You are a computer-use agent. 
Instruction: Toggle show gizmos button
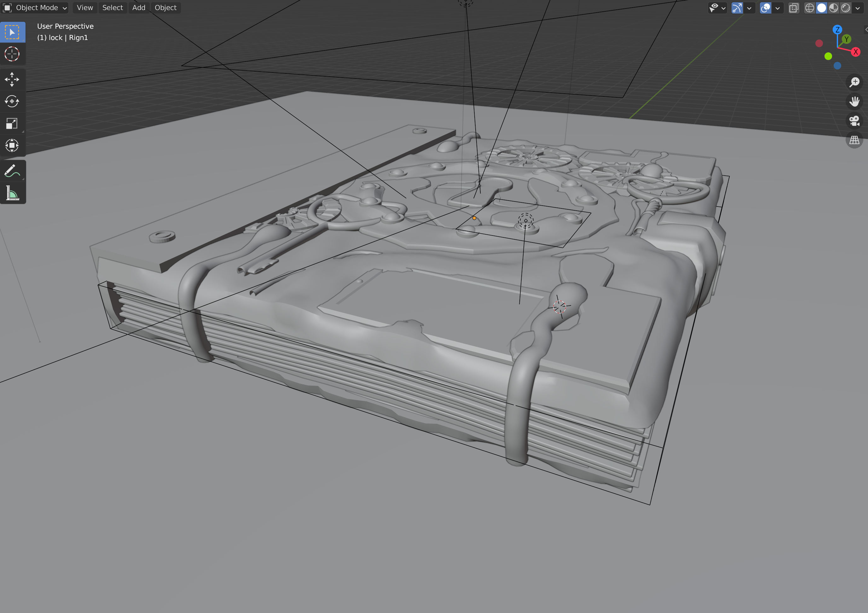737,8
